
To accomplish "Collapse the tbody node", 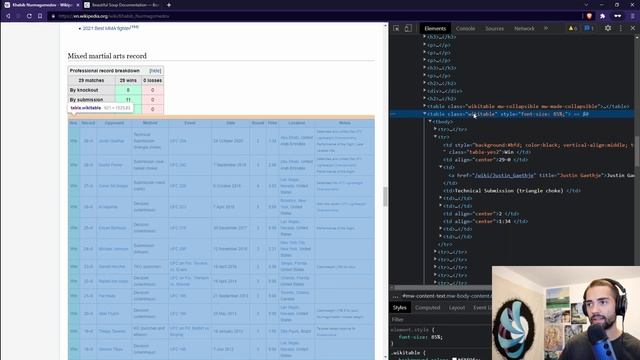I will (430, 122).
